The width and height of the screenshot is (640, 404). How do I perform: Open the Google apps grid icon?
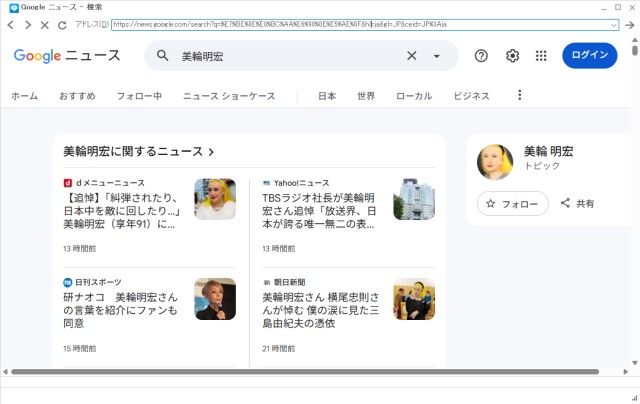tap(541, 55)
